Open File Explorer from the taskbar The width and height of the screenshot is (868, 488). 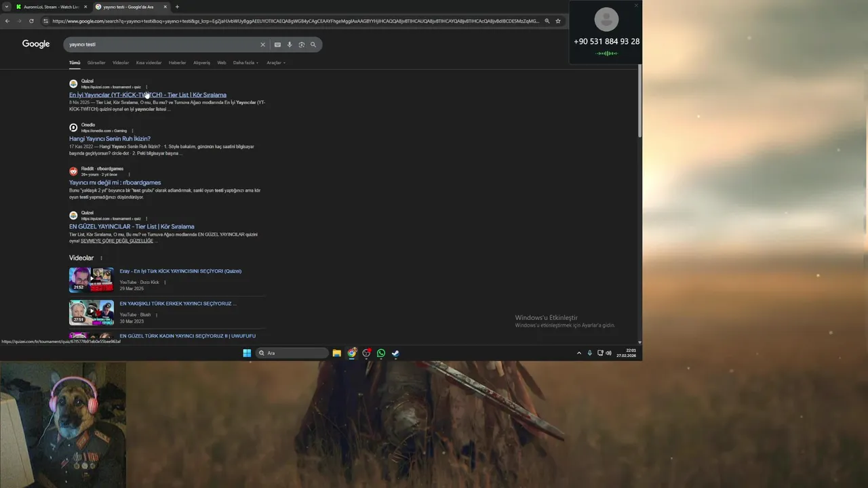[x=336, y=353]
